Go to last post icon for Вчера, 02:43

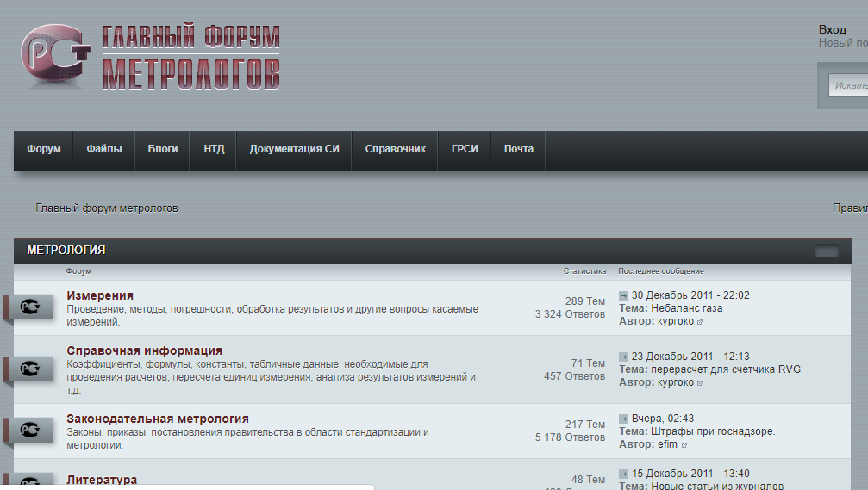[623, 419]
